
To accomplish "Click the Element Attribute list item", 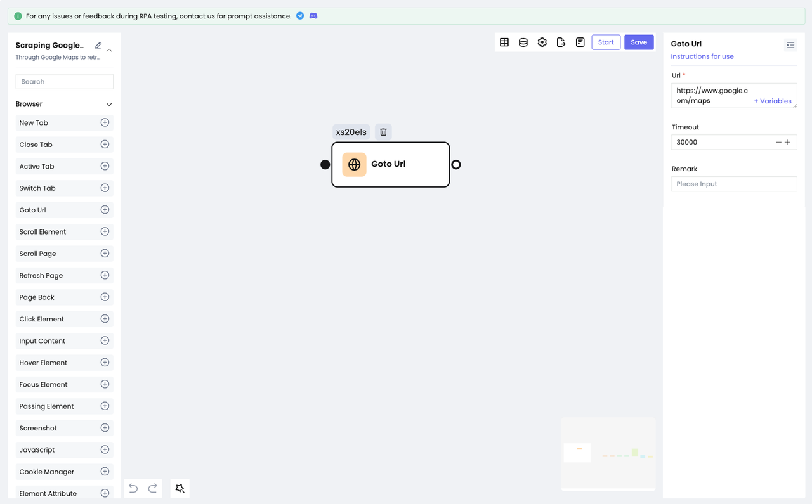I will pyautogui.click(x=65, y=492).
